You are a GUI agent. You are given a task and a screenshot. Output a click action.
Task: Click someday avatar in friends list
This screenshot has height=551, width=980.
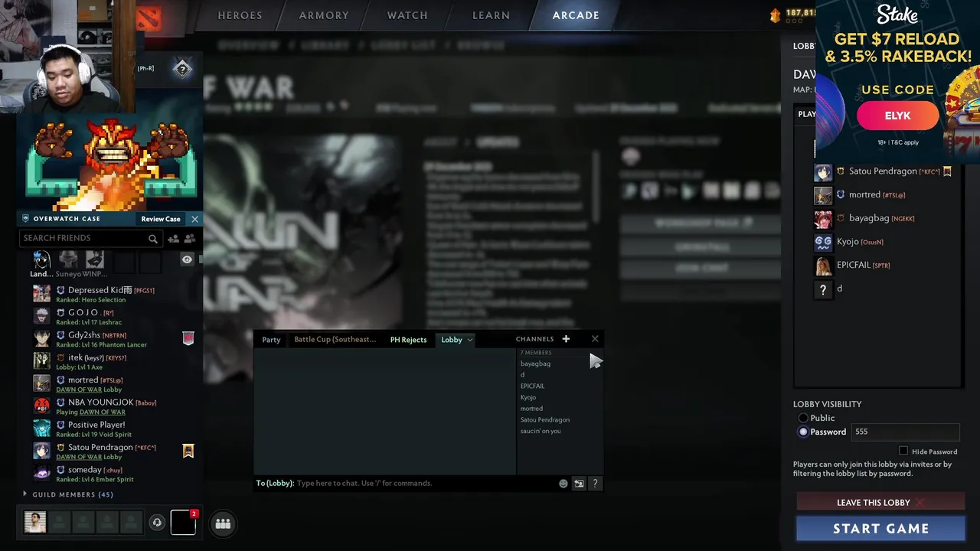(42, 474)
